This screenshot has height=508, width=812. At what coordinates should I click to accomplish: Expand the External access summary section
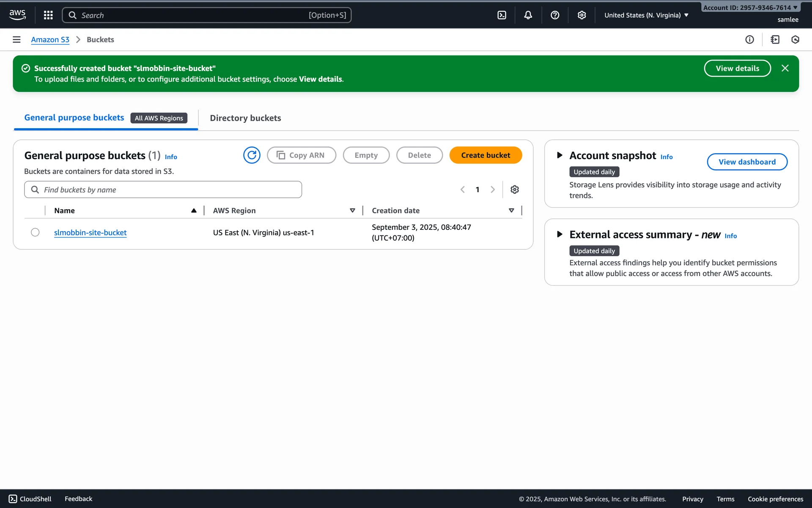pos(560,235)
